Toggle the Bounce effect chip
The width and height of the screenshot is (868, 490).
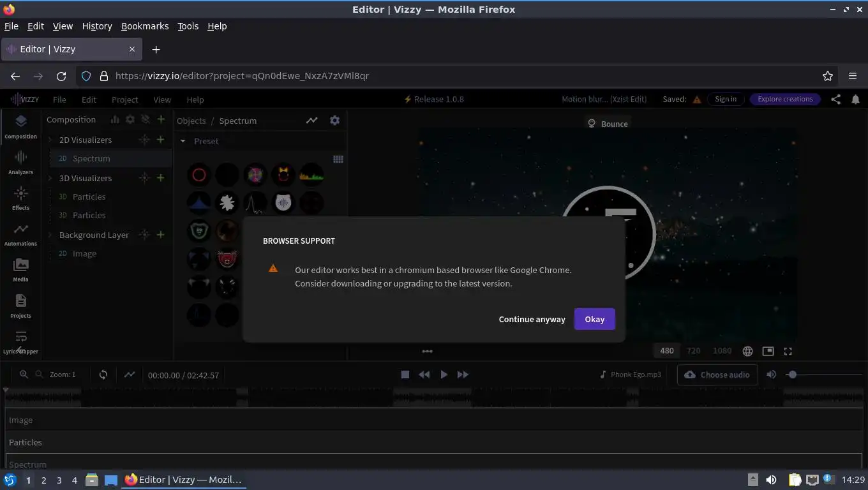[608, 124]
